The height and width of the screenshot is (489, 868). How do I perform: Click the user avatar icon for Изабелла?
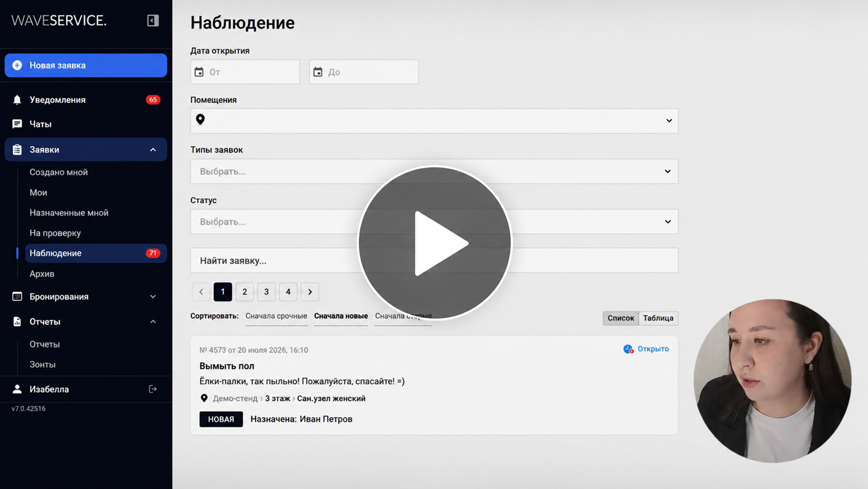pyautogui.click(x=17, y=389)
